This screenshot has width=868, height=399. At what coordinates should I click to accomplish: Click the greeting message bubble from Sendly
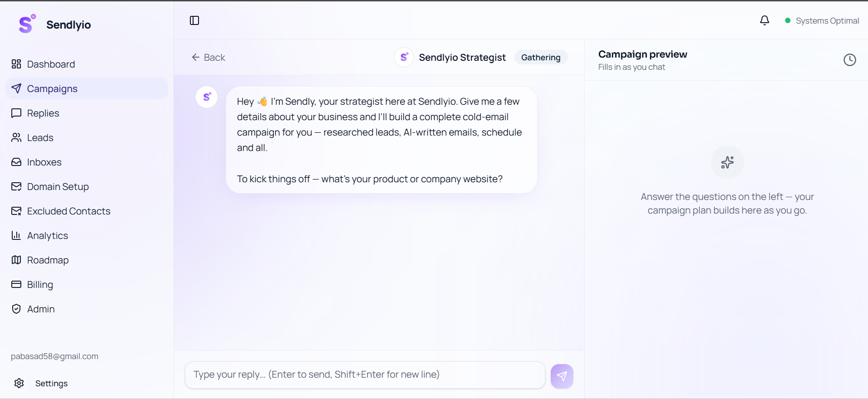[381, 140]
